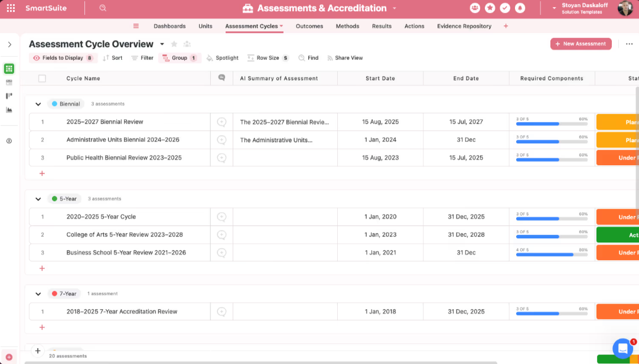This screenshot has height=364, width=639.
Task: Add comment on Public Health Biennial Review row
Action: tap(221, 158)
